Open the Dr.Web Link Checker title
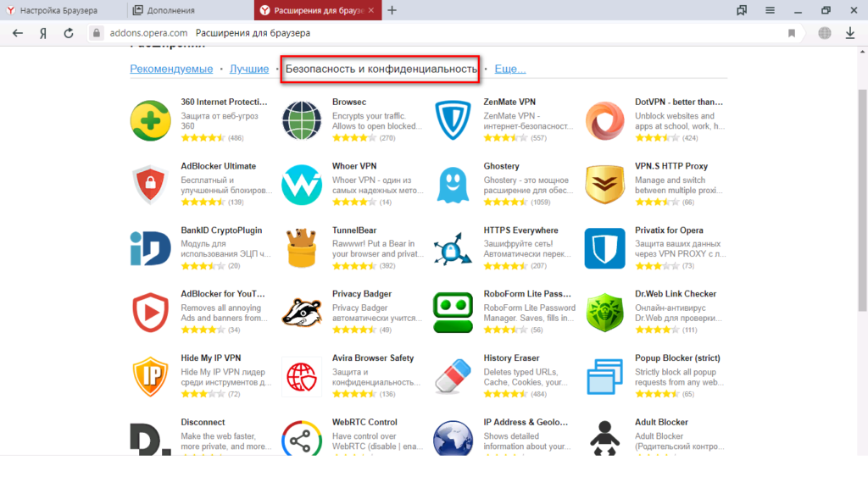Viewport: 868px width, 488px height. (676, 294)
